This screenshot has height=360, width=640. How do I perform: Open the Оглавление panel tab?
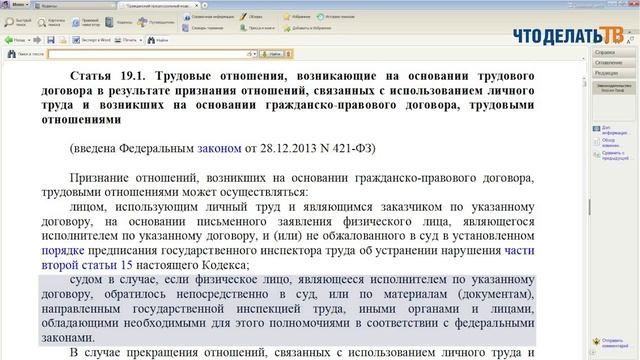tap(614, 63)
